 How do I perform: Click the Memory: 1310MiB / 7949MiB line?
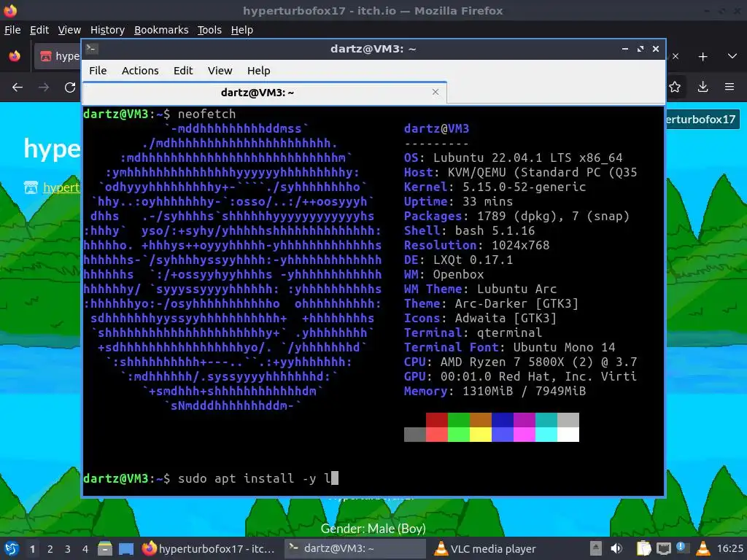pyautogui.click(x=495, y=391)
